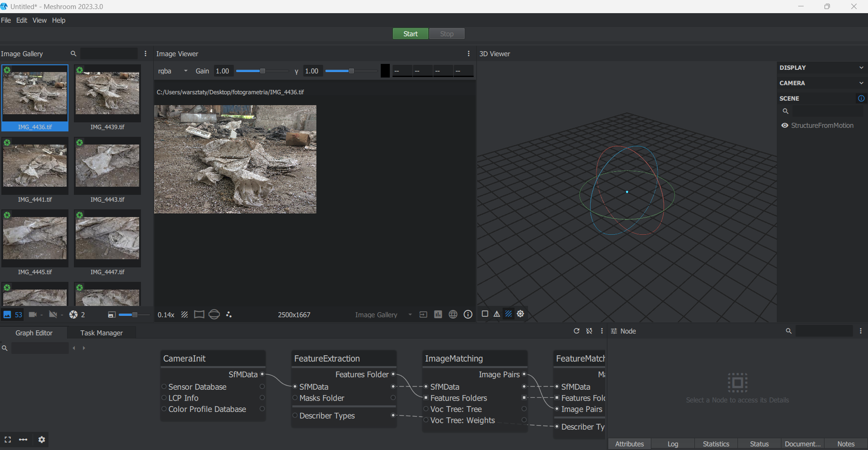Click the Color Profile Database input pin
The width and height of the screenshot is (868, 450).
(x=164, y=409)
